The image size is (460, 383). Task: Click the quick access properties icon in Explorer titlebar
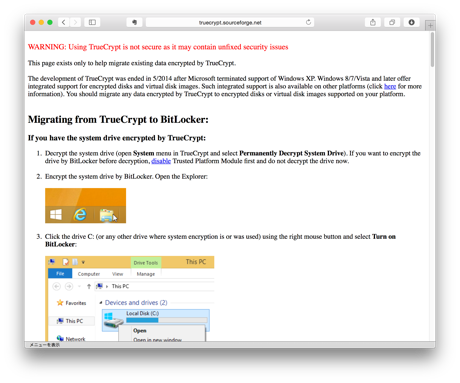point(66,262)
